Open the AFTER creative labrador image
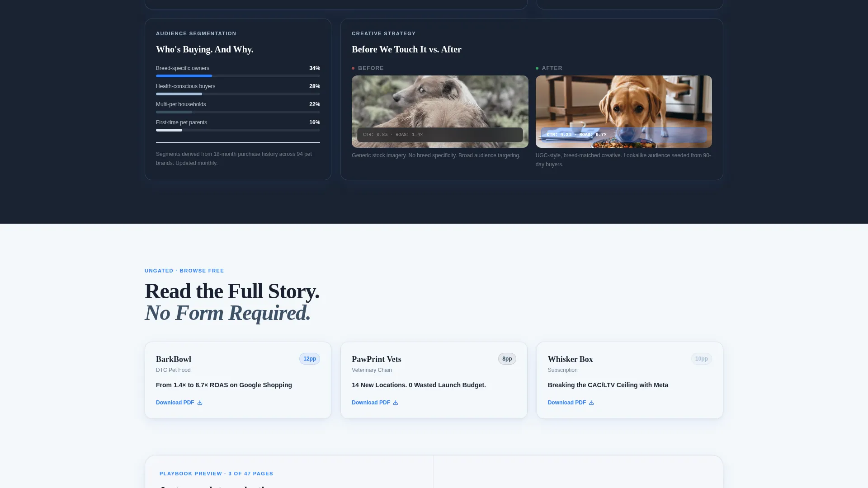The width and height of the screenshot is (868, 488). 624,112
